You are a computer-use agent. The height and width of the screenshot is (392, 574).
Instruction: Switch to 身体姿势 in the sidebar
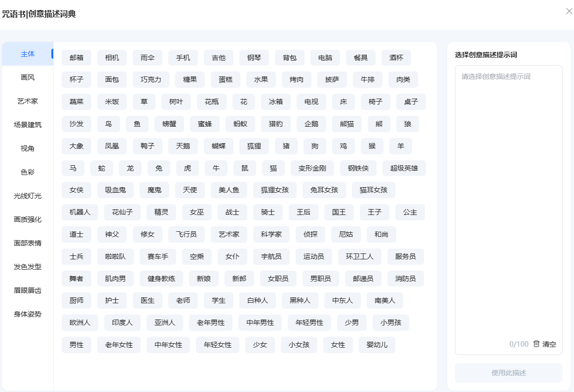tap(28, 314)
